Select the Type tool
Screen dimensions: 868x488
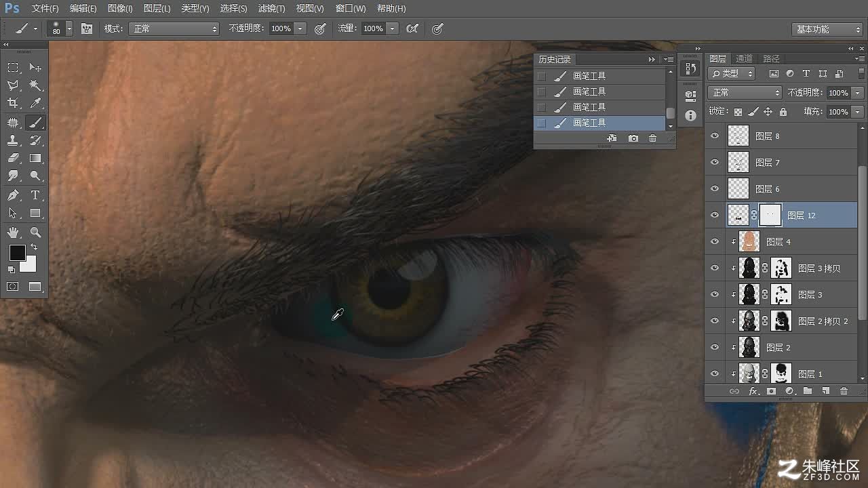coord(35,195)
